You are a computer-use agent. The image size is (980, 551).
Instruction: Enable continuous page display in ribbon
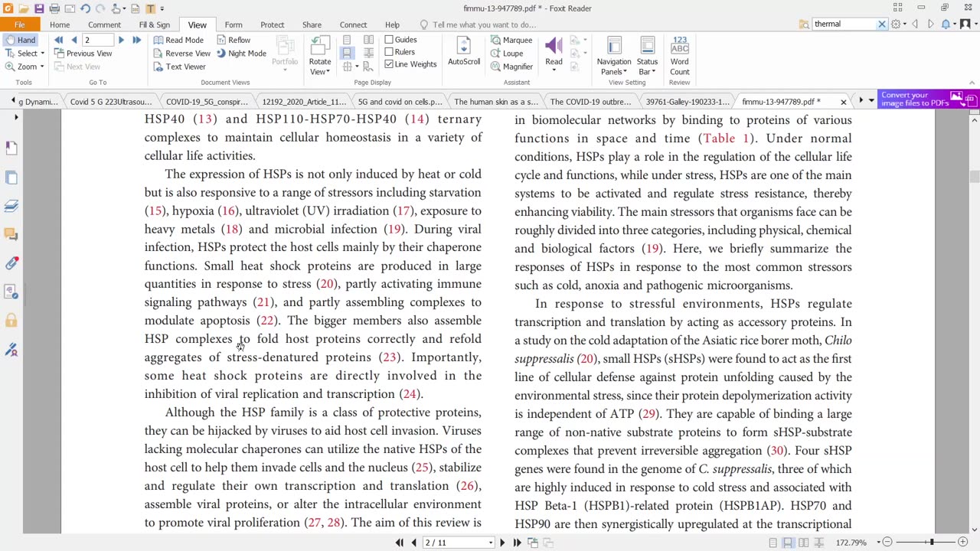coord(347,53)
